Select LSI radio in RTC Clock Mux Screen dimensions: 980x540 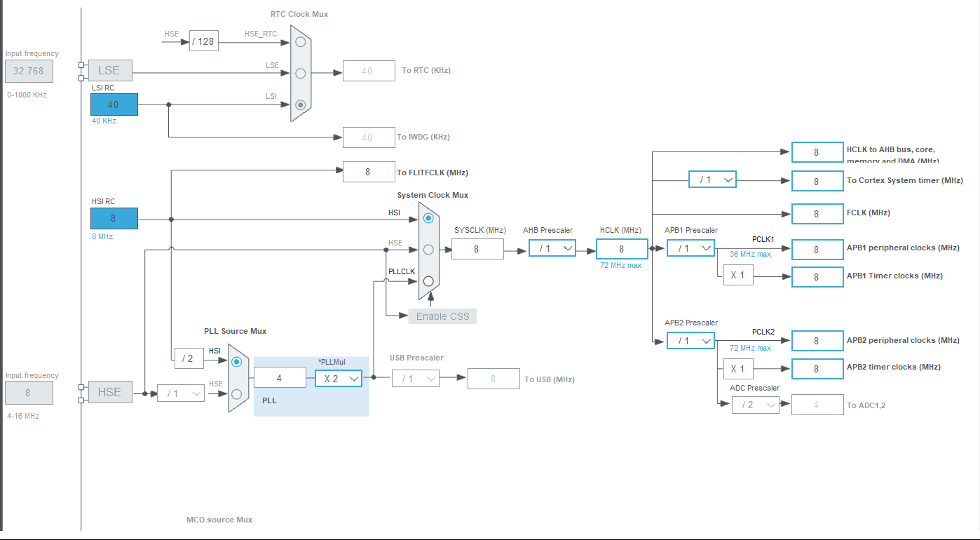[301, 104]
